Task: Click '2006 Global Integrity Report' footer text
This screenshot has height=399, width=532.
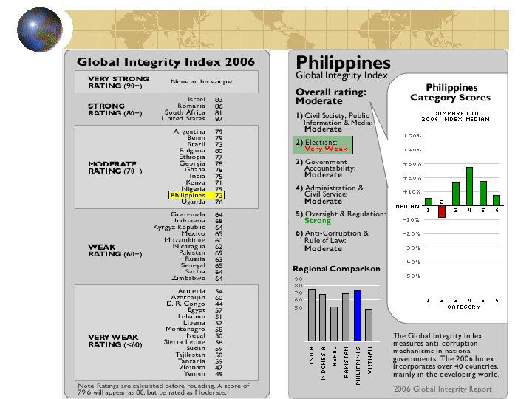Action: click(x=443, y=389)
